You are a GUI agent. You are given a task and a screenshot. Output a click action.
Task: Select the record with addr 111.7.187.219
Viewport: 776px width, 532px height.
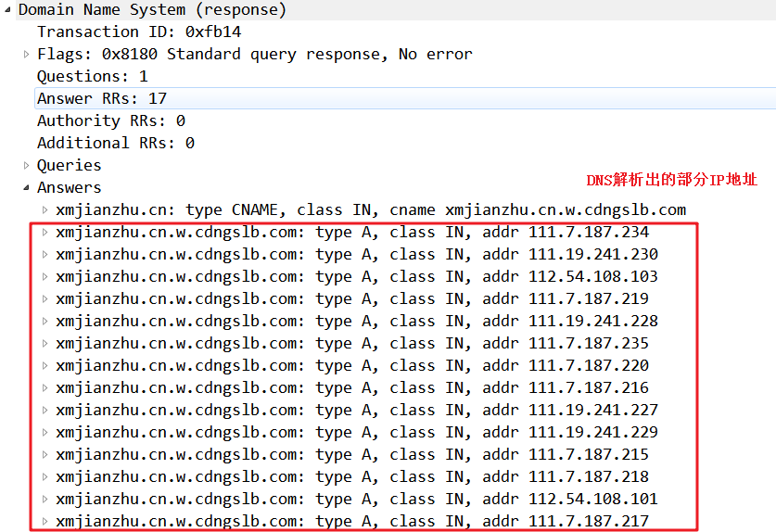coord(352,299)
